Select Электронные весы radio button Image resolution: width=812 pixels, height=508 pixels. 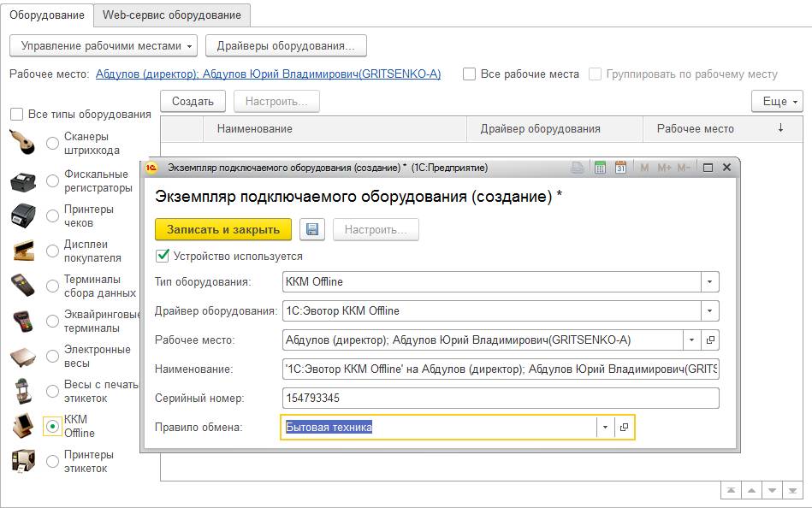(52, 357)
